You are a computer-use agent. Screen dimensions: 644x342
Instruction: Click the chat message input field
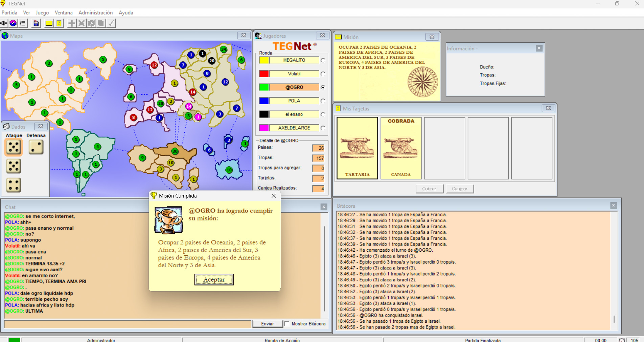128,324
